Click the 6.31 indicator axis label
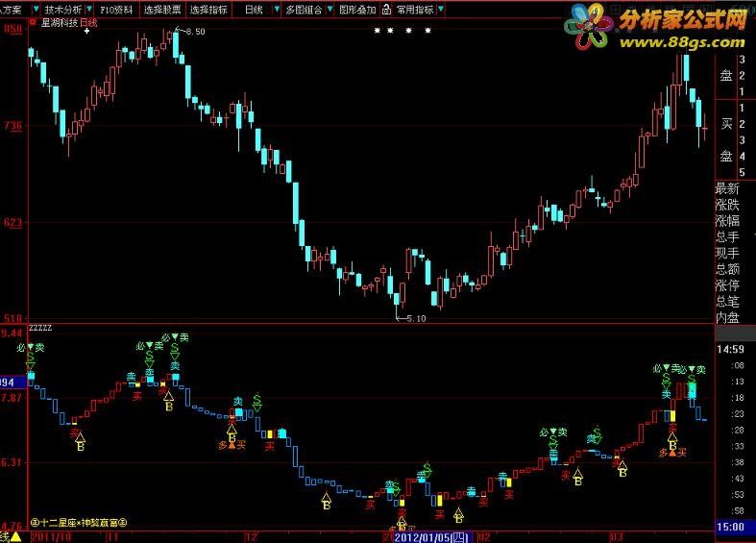Image resolution: width=756 pixels, height=543 pixels. click(12, 462)
